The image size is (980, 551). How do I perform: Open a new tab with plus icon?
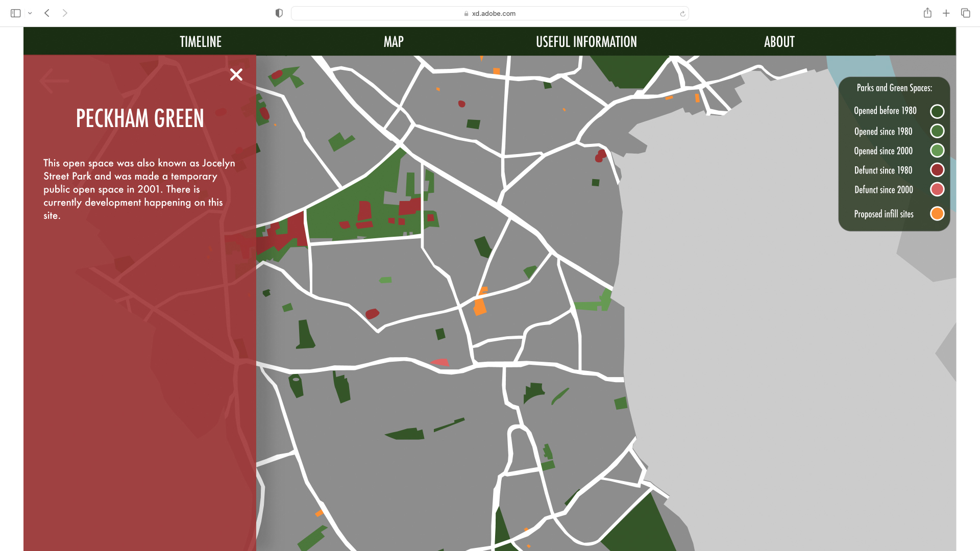pos(946,13)
